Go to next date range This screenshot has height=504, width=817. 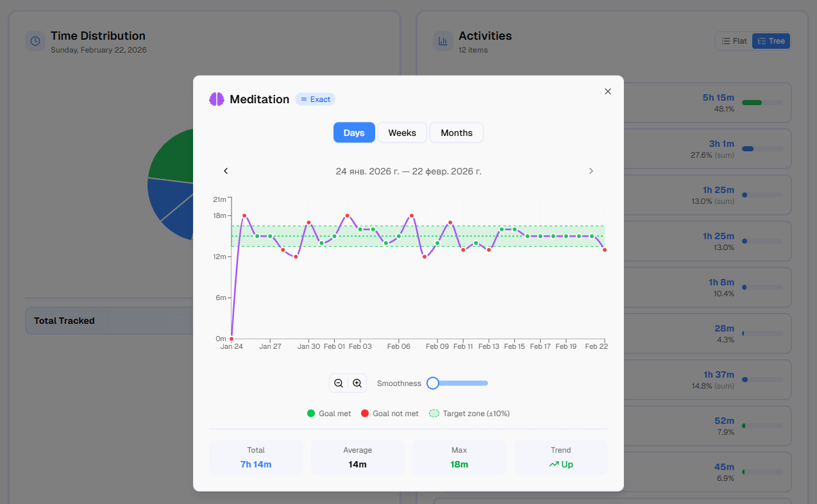591,171
